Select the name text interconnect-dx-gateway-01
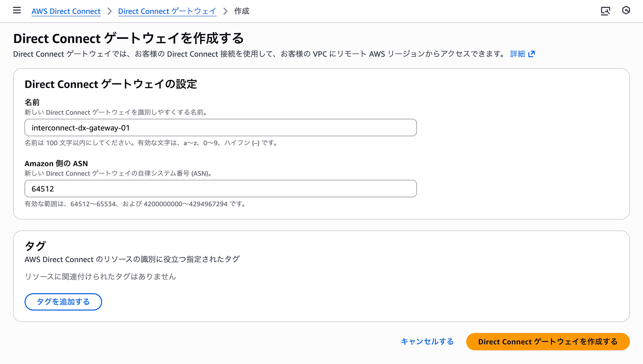Screen dimensions: 643x364 click(x=80, y=127)
